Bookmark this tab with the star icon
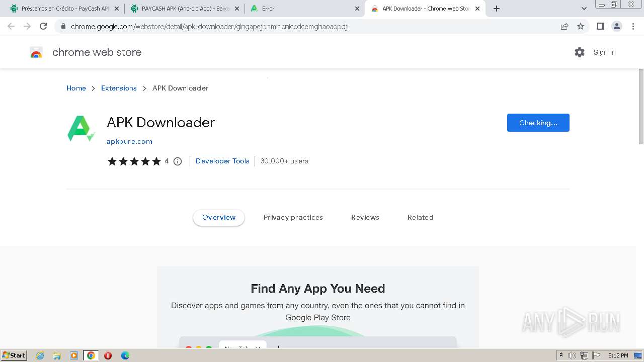The width and height of the screenshot is (644, 362). click(581, 26)
